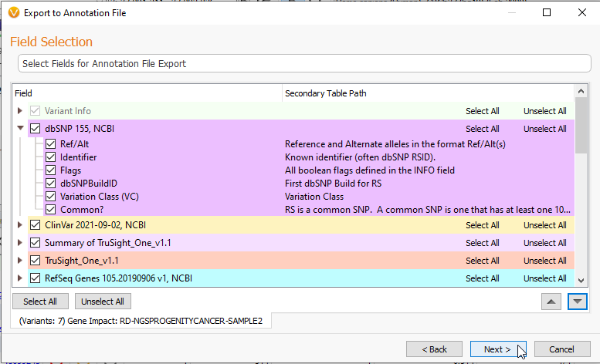Expand the TruSight_One_v1.1 group
The image size is (600, 364).
[20, 261]
